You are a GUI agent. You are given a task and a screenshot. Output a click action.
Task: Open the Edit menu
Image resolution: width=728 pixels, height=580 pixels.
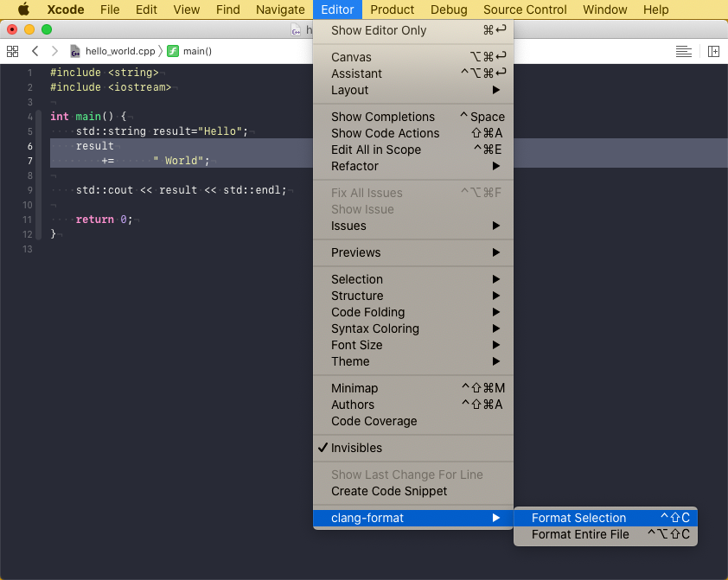point(146,10)
